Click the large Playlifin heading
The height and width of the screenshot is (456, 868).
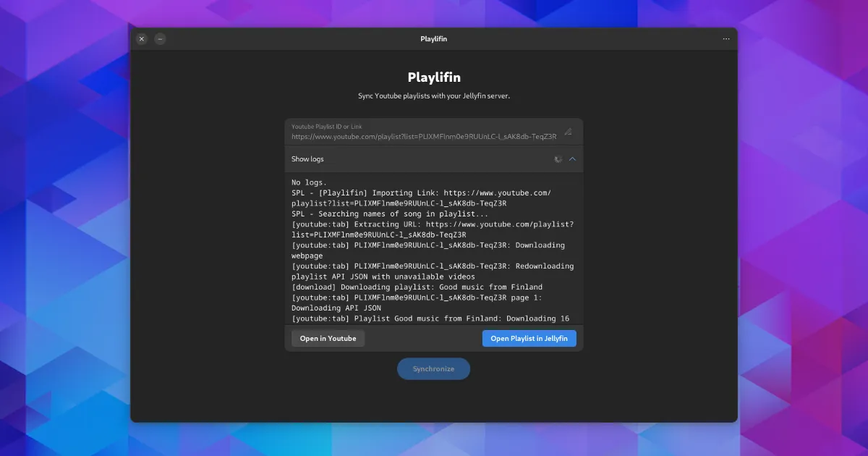pyautogui.click(x=433, y=77)
